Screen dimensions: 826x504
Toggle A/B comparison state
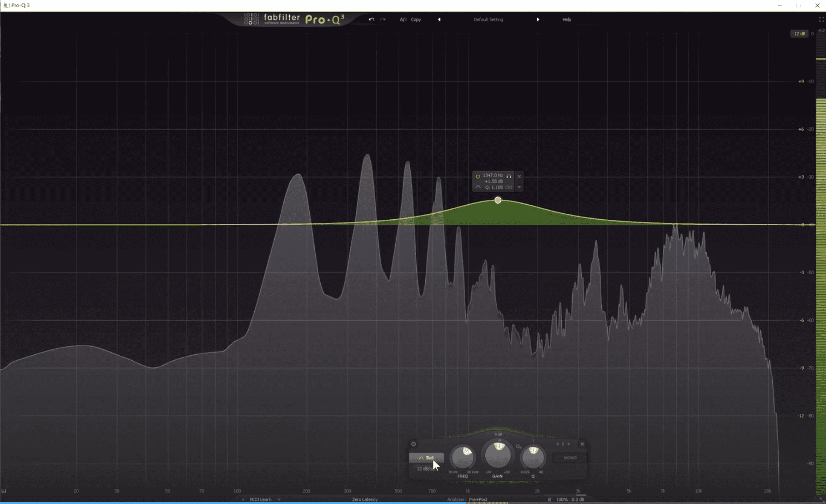[403, 20]
